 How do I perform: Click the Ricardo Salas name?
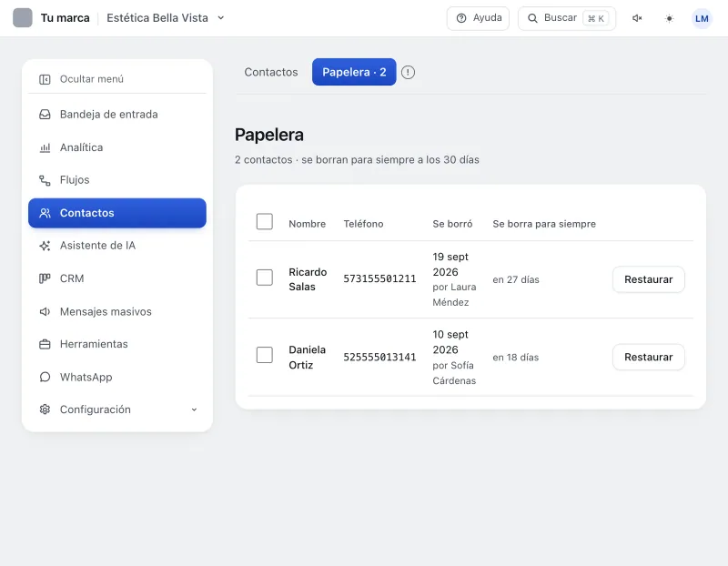308,279
